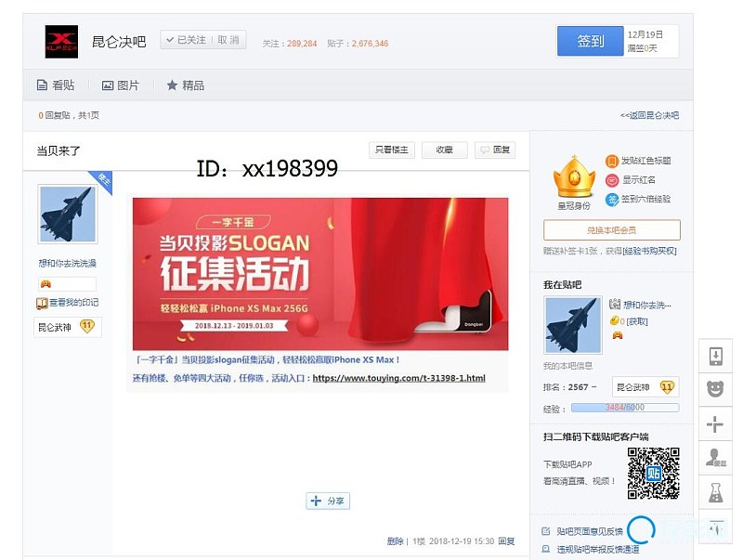
Task: Click the game controller icon below [获取]
Action: pos(618,335)
